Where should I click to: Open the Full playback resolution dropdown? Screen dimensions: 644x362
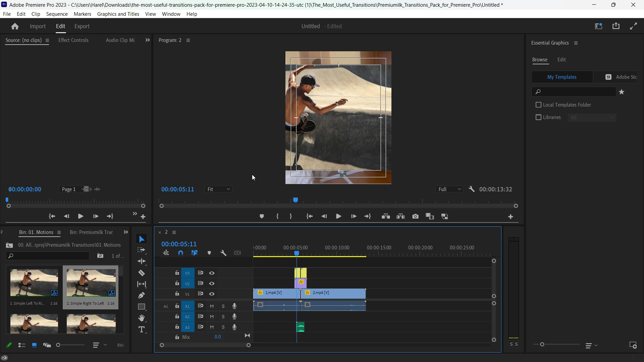pos(450,189)
